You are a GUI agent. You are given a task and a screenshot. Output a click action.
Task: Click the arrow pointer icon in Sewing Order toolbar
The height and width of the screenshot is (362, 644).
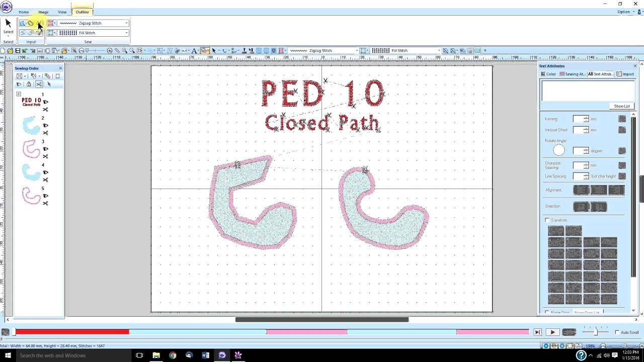(49, 84)
